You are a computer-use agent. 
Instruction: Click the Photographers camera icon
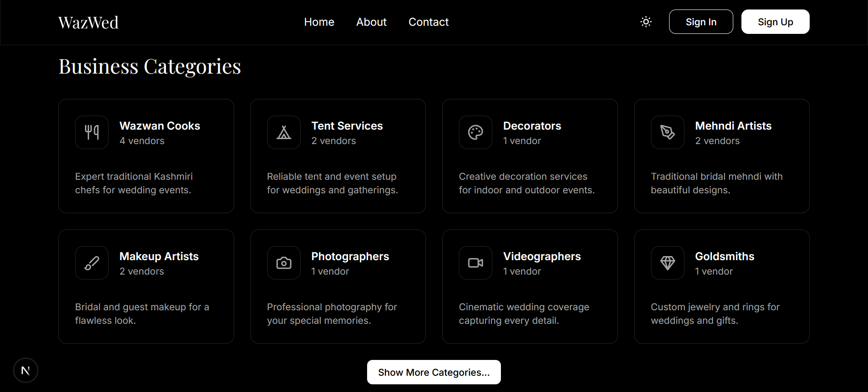[284, 263]
